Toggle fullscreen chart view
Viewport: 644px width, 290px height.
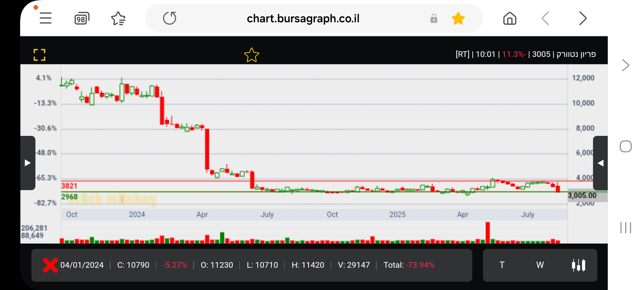[x=39, y=55]
